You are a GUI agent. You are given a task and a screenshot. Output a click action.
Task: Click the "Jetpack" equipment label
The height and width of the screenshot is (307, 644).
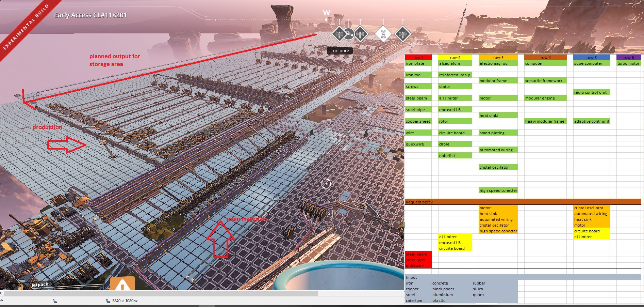point(40,285)
